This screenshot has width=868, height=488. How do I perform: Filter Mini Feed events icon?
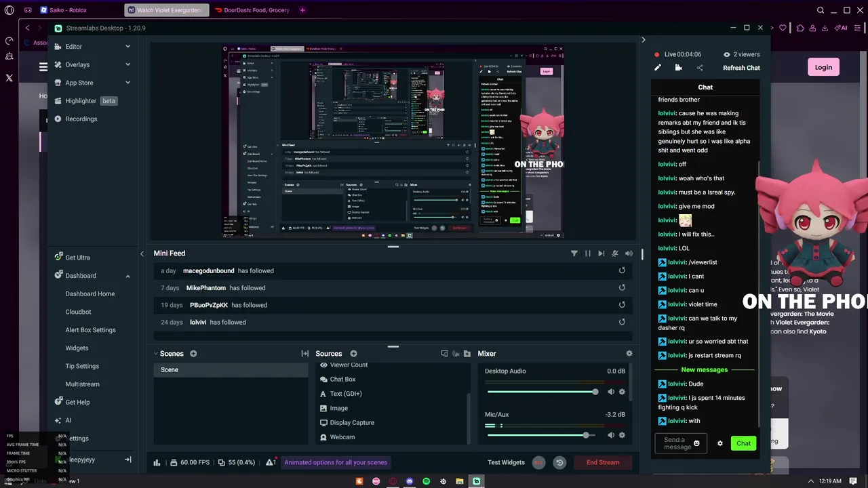tap(574, 253)
